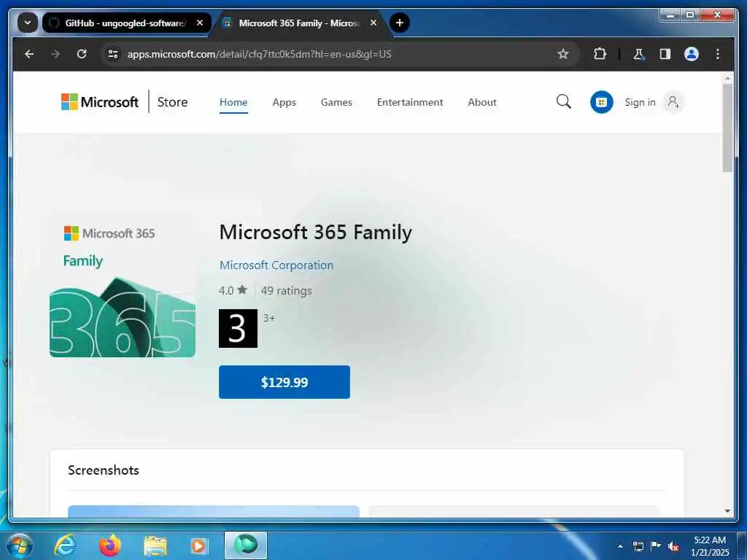Show hidden system tray icons
The height and width of the screenshot is (560, 747).
(x=620, y=546)
